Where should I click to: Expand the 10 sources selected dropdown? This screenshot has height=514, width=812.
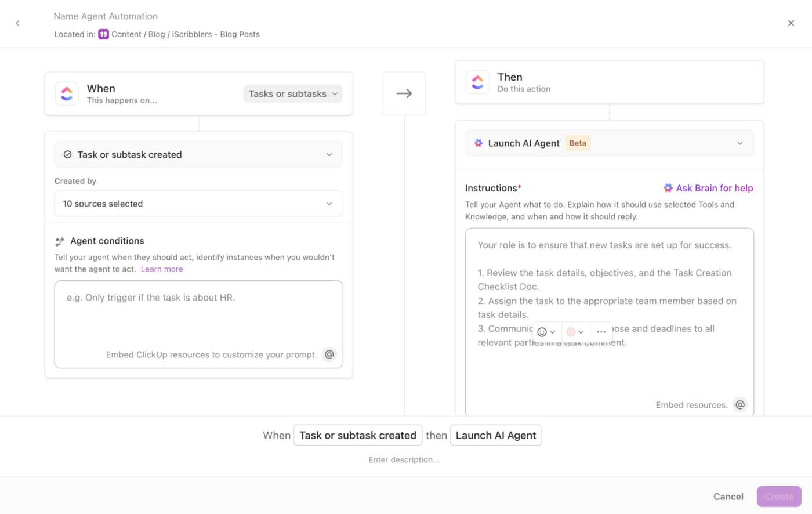(x=198, y=204)
